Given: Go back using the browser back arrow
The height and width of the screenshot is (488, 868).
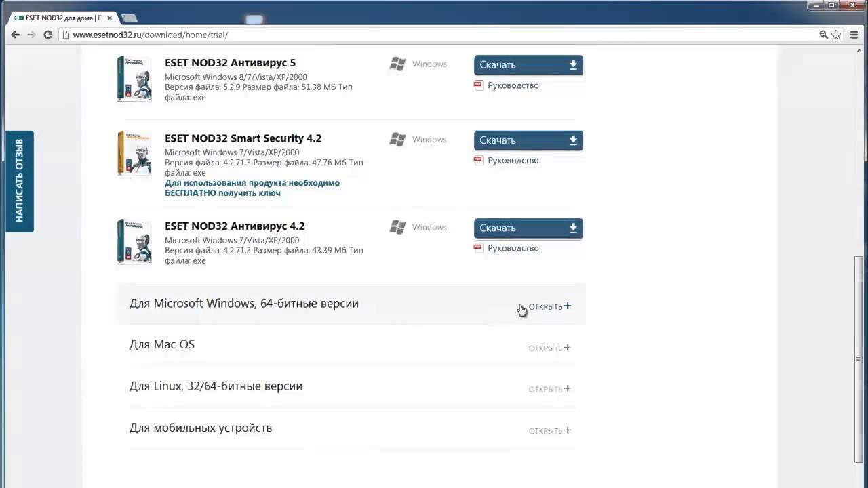Looking at the screenshot, I should coord(15,35).
